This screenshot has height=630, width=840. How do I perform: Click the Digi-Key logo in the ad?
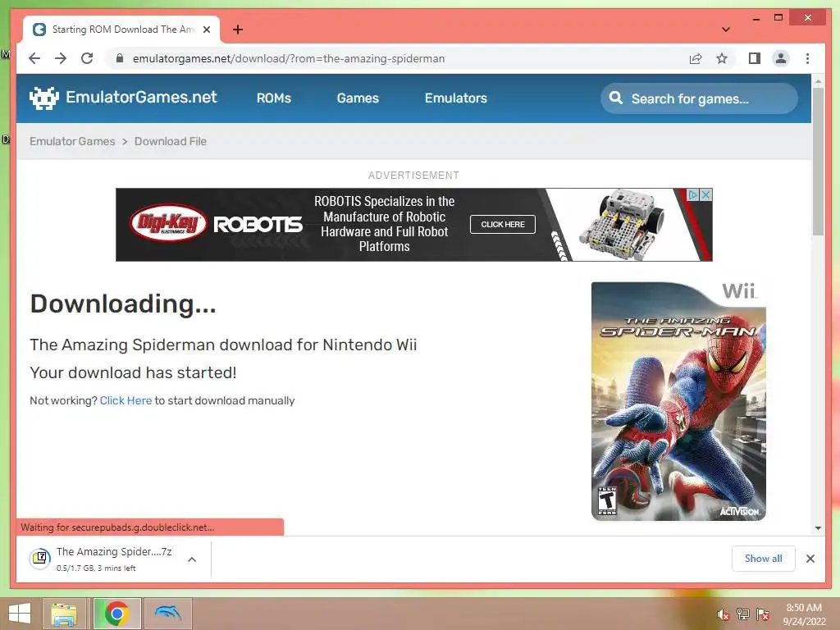168,223
